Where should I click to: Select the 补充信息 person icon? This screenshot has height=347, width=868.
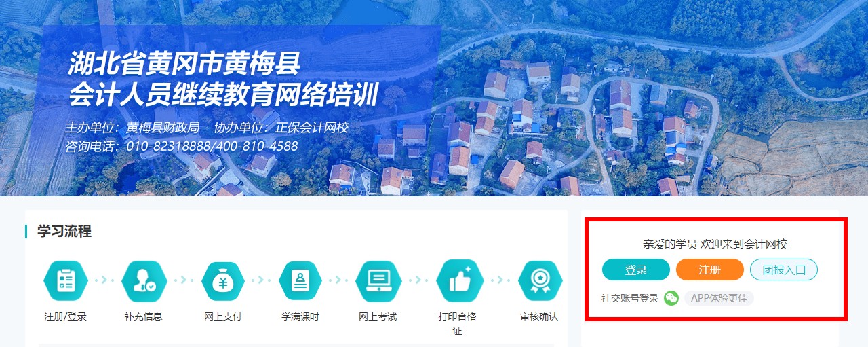coord(144,281)
